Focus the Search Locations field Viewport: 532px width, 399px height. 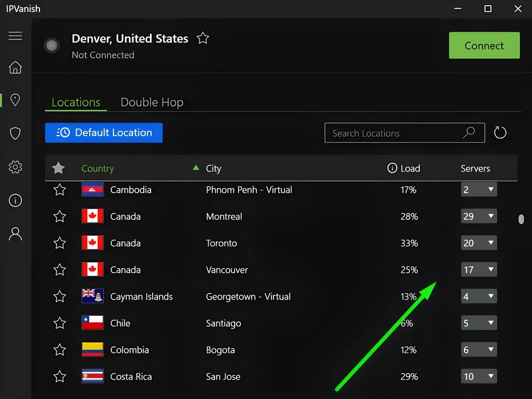tap(404, 132)
